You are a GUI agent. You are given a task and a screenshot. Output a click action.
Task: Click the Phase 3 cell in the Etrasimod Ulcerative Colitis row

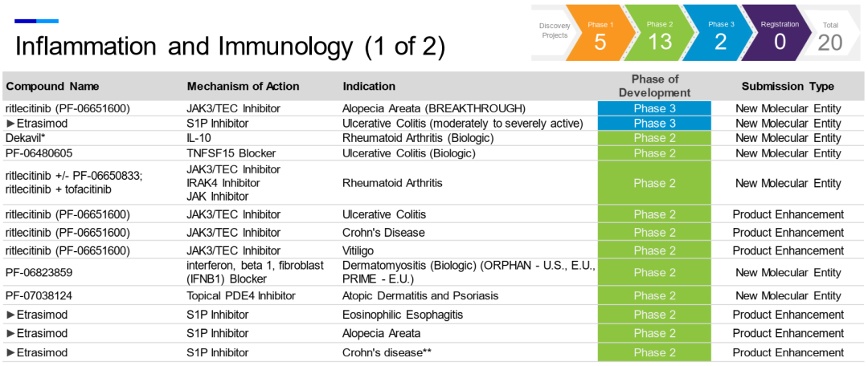point(654,124)
